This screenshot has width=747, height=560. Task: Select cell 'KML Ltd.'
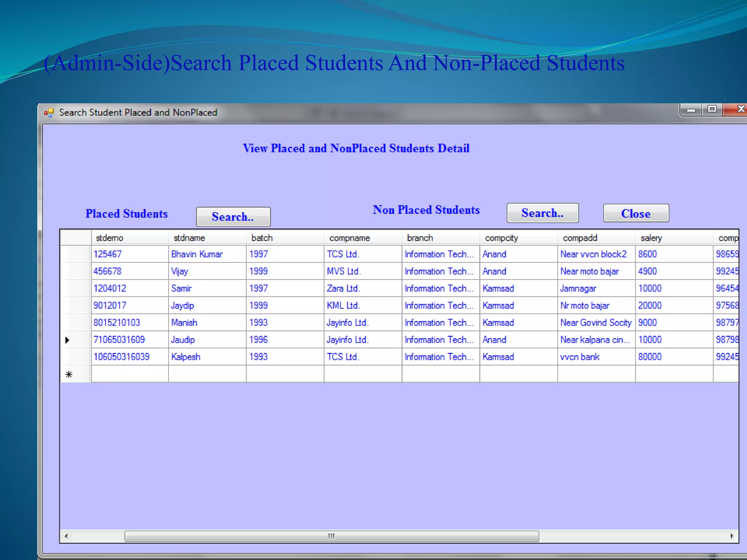pyautogui.click(x=363, y=306)
